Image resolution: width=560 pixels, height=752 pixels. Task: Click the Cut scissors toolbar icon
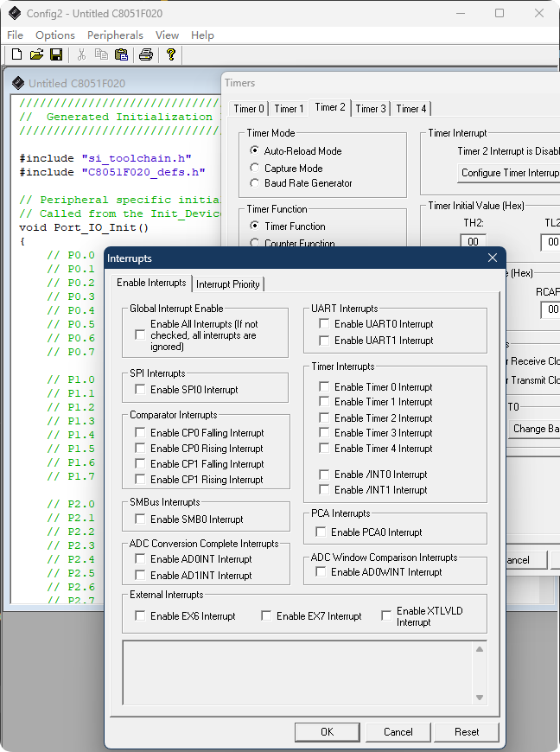[81, 54]
